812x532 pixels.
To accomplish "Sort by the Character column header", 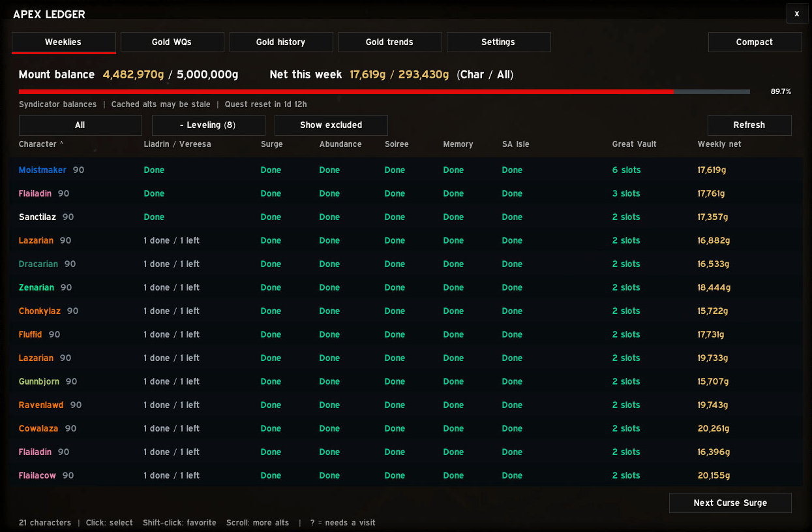I will [41, 144].
